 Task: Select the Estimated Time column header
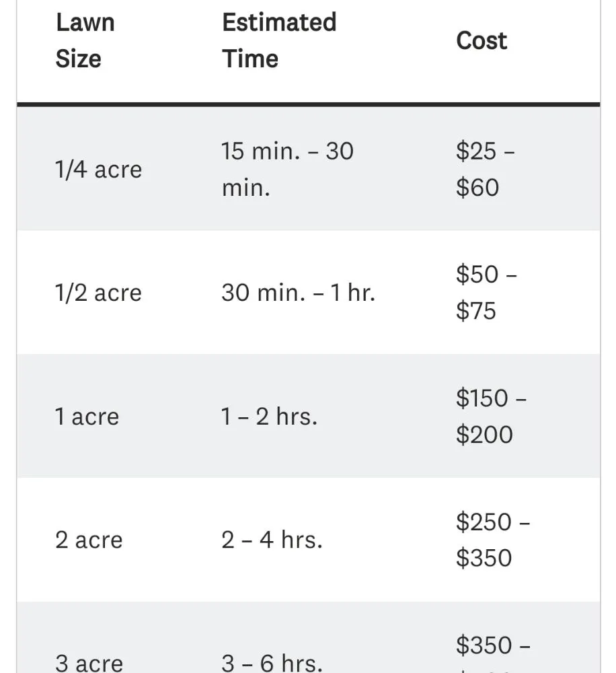[279, 40]
